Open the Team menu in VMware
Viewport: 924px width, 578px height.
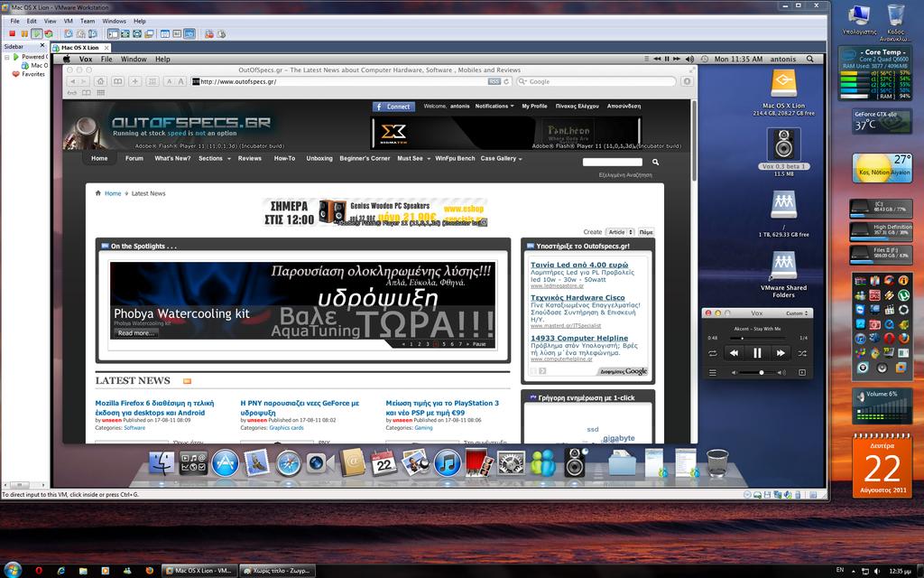[88, 21]
